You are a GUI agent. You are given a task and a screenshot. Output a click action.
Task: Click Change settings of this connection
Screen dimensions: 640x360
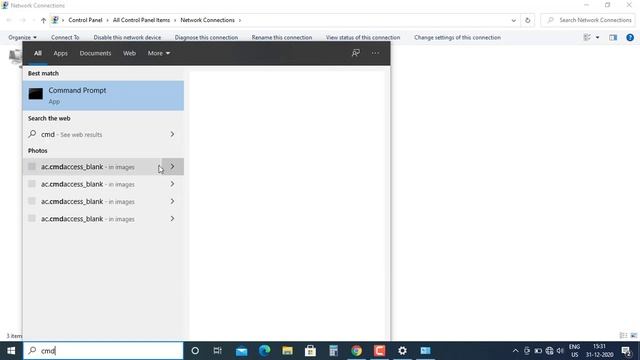pos(458,38)
